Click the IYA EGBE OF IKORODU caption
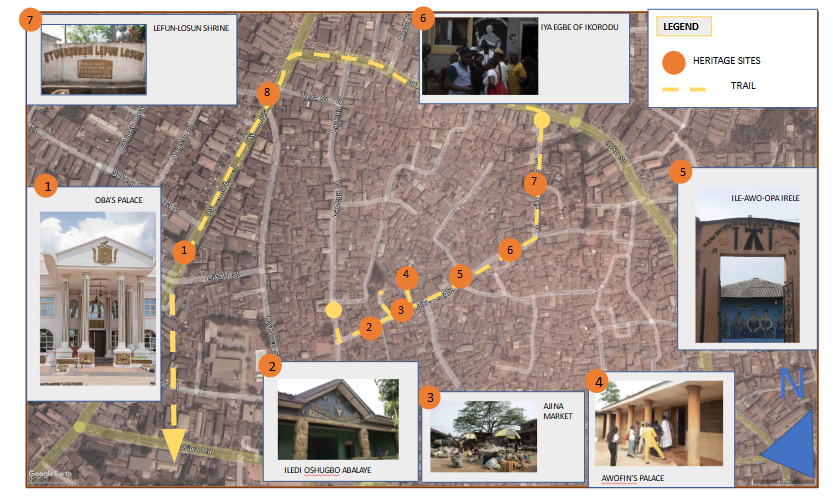This screenshot has height=498, width=833. pyautogui.click(x=580, y=27)
